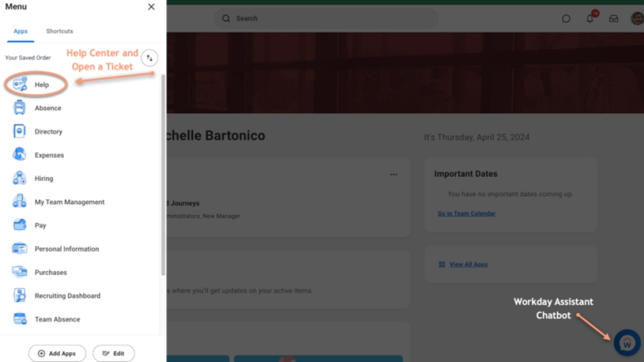644x362 pixels.
Task: Click the Edit button in menu
Action: pos(114,353)
